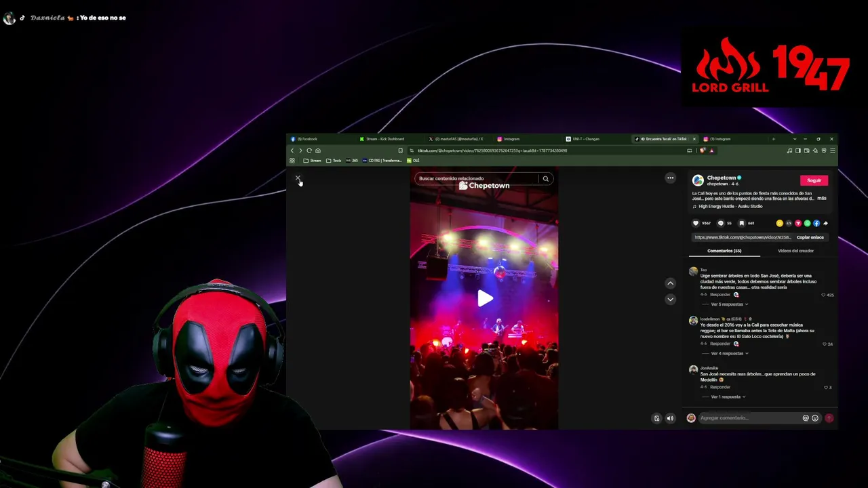Expand 'Ver 5 respuestas' under Teo's comment
The width and height of the screenshot is (868, 488).
tap(729, 304)
